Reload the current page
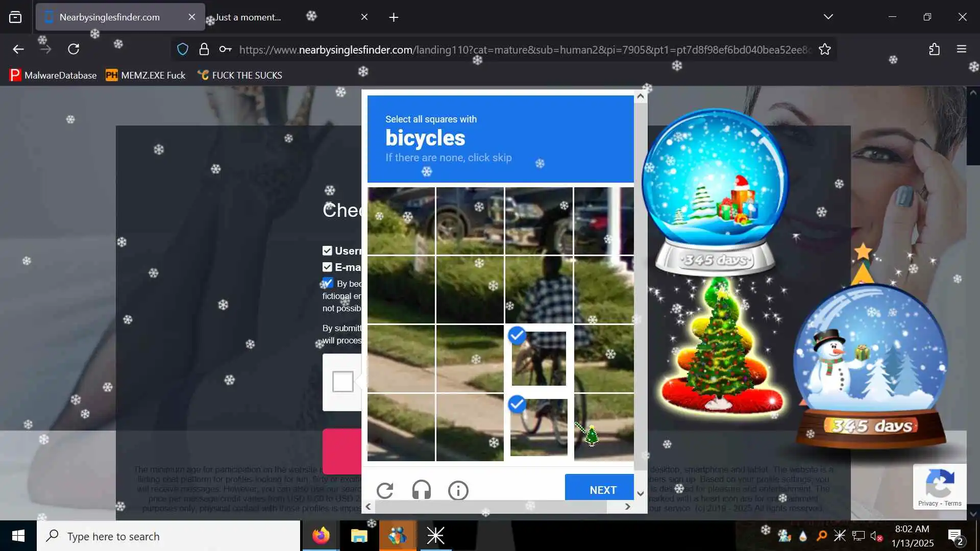Image resolution: width=980 pixels, height=551 pixels. [x=73, y=49]
